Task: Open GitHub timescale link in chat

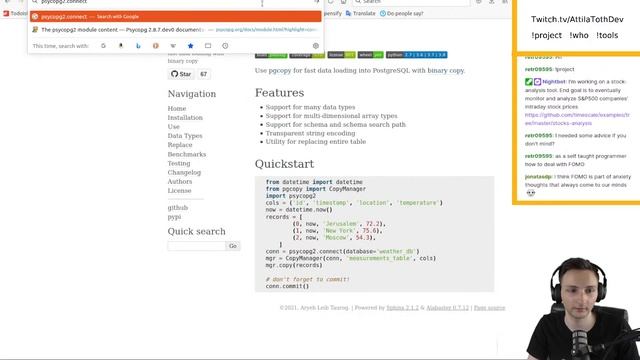Action: pyautogui.click(x=577, y=119)
